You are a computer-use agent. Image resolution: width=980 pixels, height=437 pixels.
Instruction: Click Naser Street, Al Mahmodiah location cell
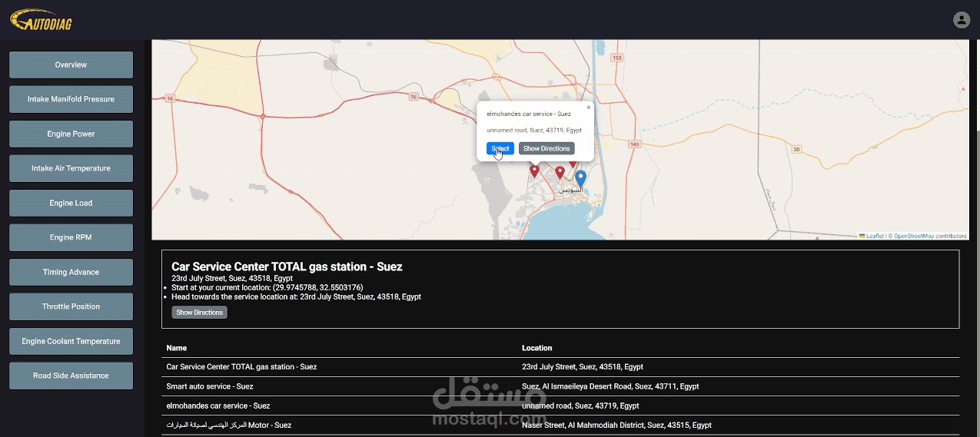point(616,425)
